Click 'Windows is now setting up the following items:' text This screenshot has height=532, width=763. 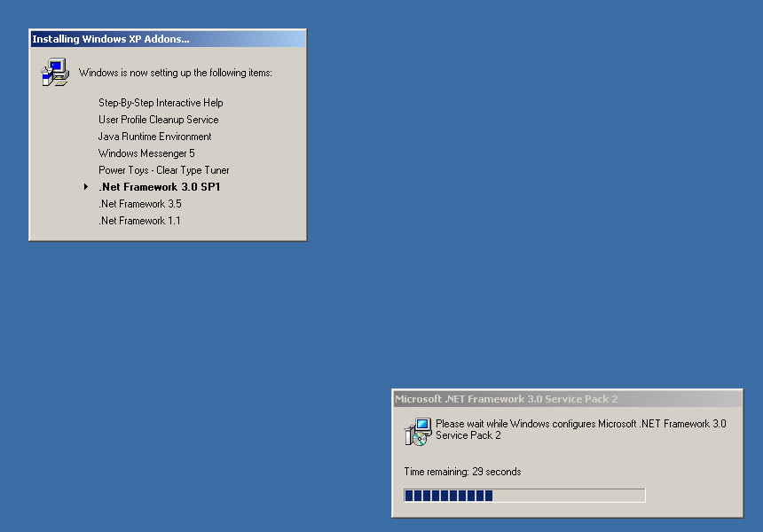pos(175,73)
